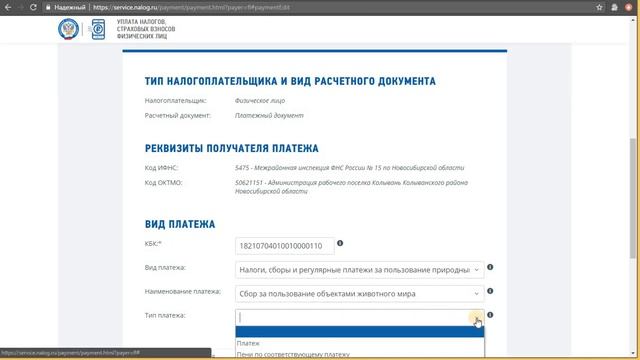Click the FNS emblem logo
The image size is (640, 360).
(69, 29)
